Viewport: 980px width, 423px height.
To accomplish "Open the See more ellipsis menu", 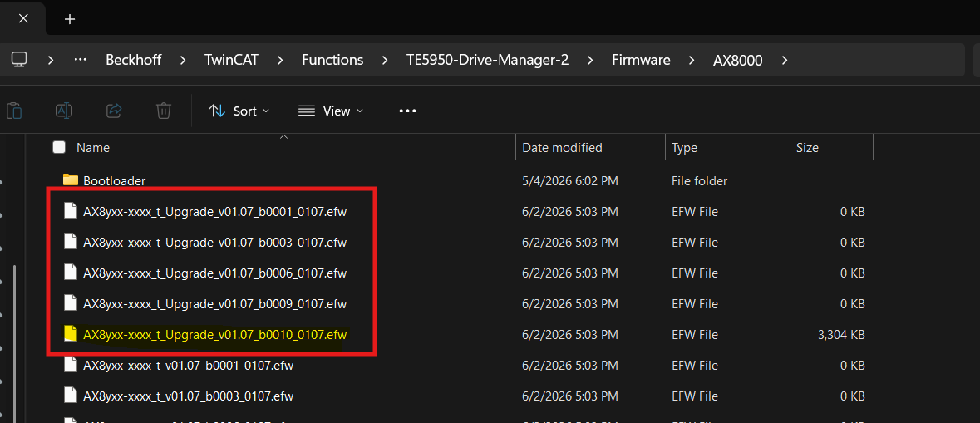I will [407, 111].
